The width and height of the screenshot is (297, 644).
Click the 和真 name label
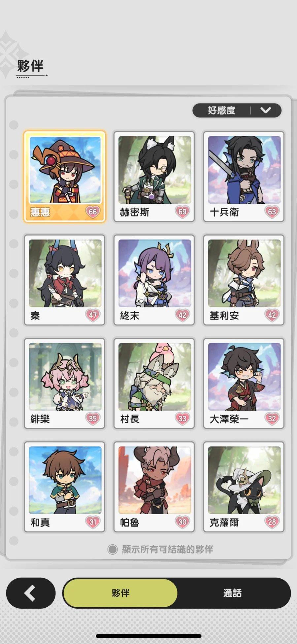(40, 523)
